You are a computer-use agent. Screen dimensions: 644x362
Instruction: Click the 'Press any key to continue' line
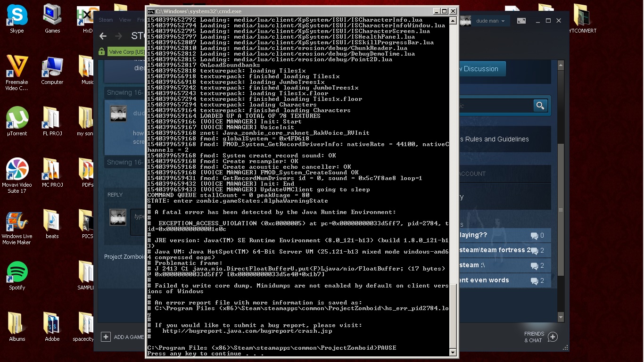[206, 354]
